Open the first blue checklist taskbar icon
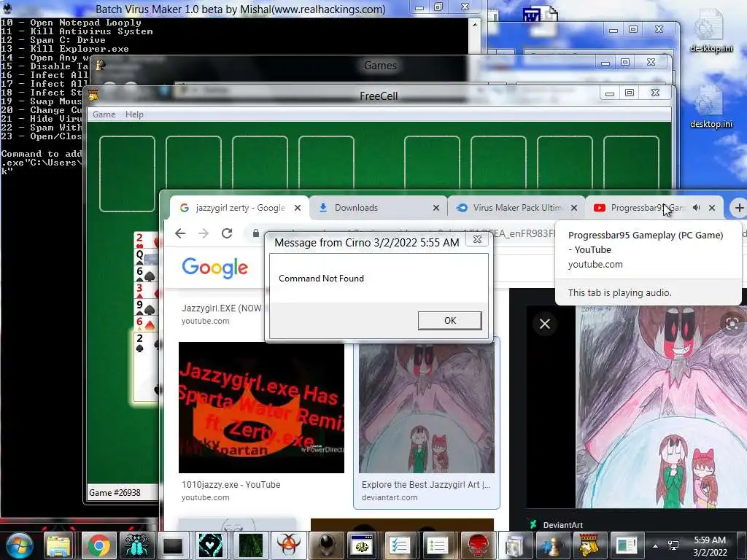Screen dimensions: 747x560 pos(399,545)
